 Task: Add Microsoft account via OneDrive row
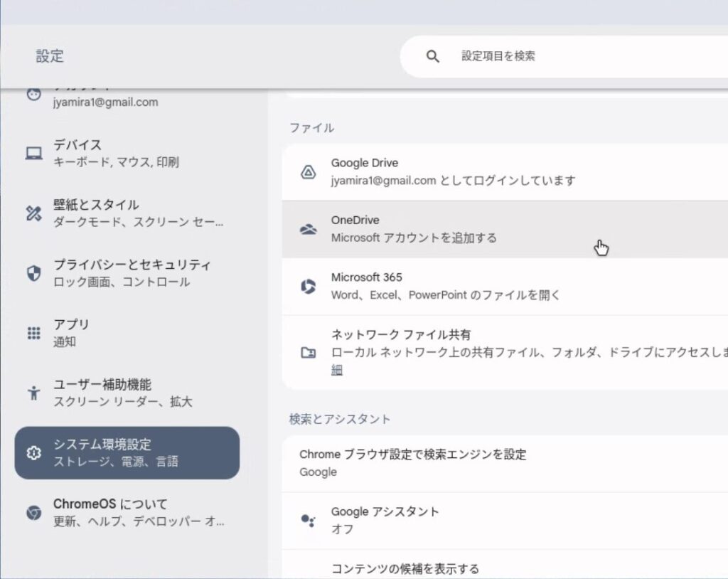[x=505, y=229]
